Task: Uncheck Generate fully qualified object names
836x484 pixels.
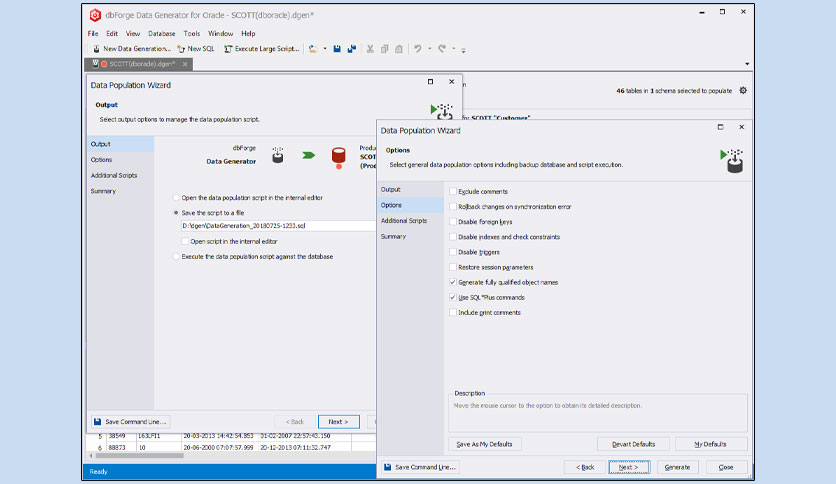Action: tap(453, 283)
